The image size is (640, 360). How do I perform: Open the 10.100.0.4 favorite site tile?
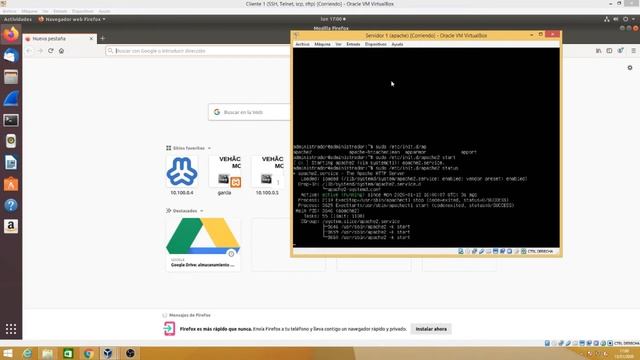[x=182, y=176]
